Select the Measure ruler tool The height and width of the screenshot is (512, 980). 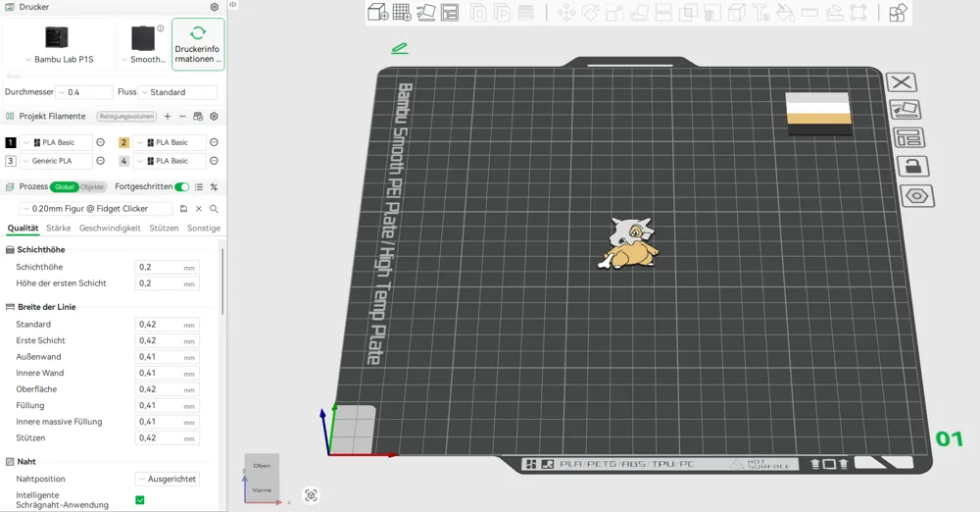pyautogui.click(x=810, y=12)
